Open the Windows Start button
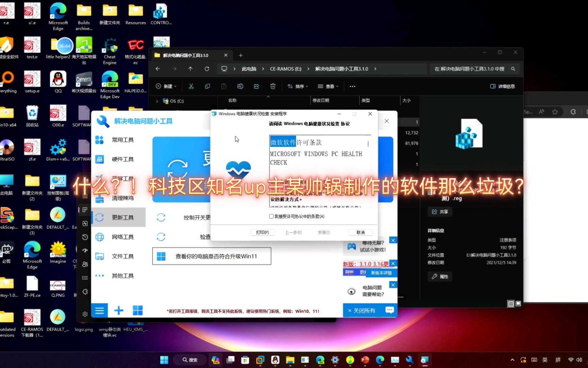Image resolution: width=588 pixels, height=368 pixels. pyautogui.click(x=164, y=360)
